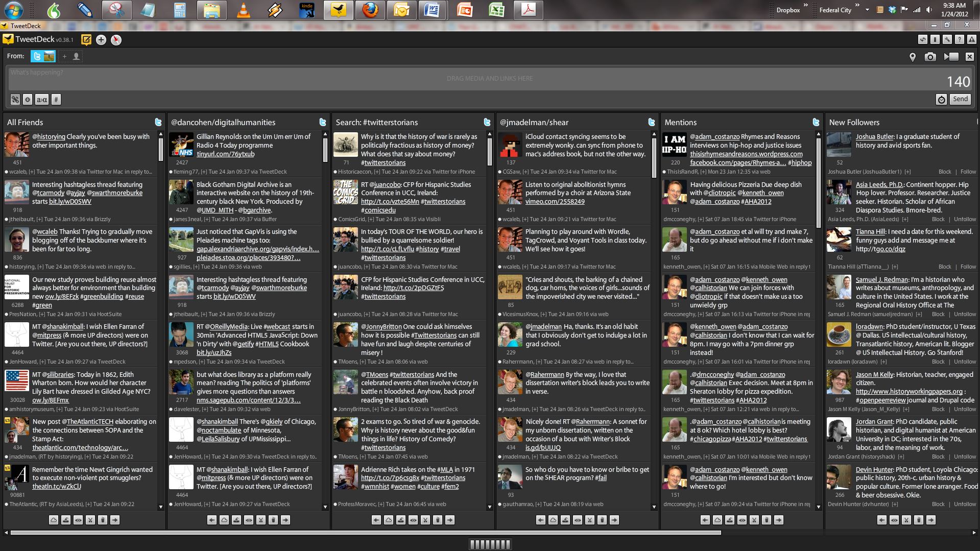Click the [+] next to ThisIsRandR
The image size is (980, 551).
703,172
